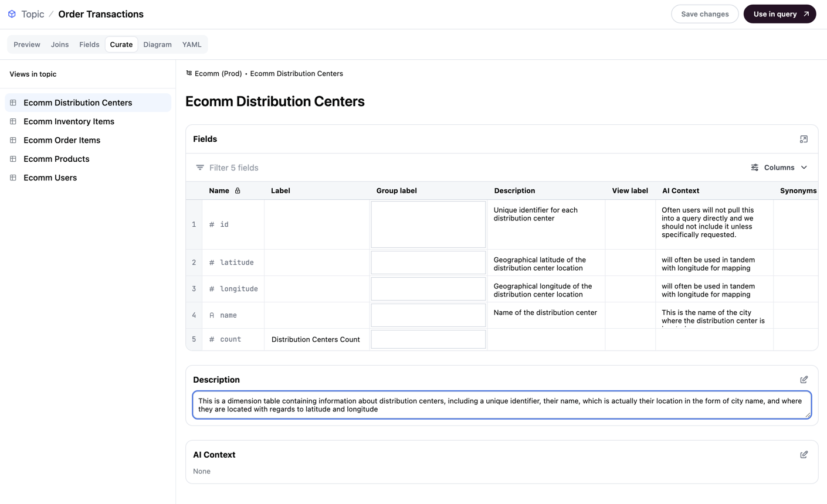
Task: Click the Topic cube icon in header
Action: tap(12, 14)
